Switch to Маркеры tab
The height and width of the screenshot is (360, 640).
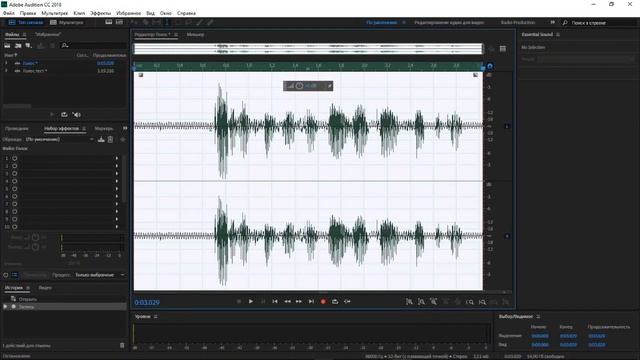click(x=104, y=129)
